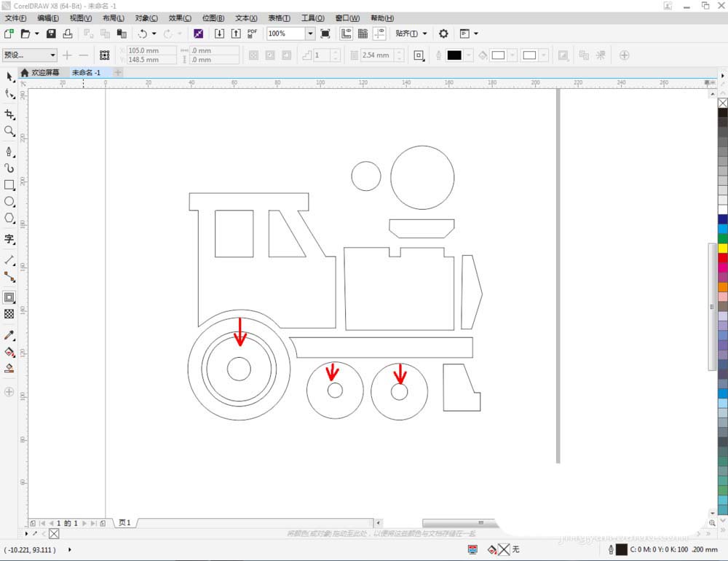
Task: Click the new document plus tab button
Action: (x=118, y=73)
